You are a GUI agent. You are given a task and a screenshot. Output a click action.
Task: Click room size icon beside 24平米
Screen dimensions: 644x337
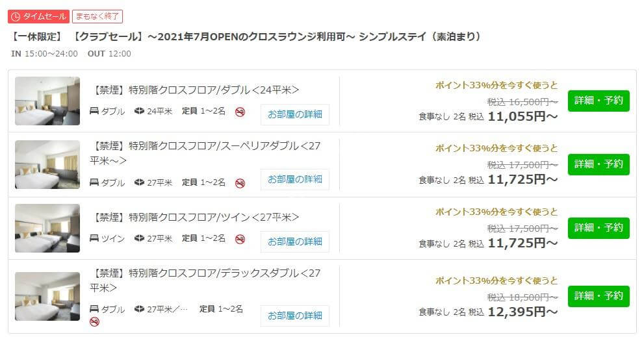(x=139, y=111)
